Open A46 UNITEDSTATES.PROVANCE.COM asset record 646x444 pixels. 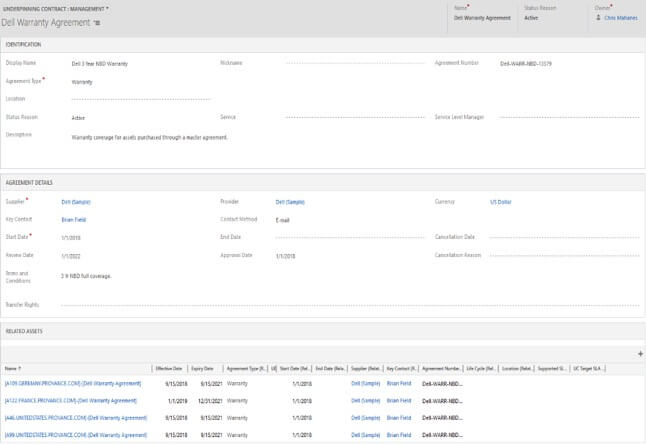(76, 418)
